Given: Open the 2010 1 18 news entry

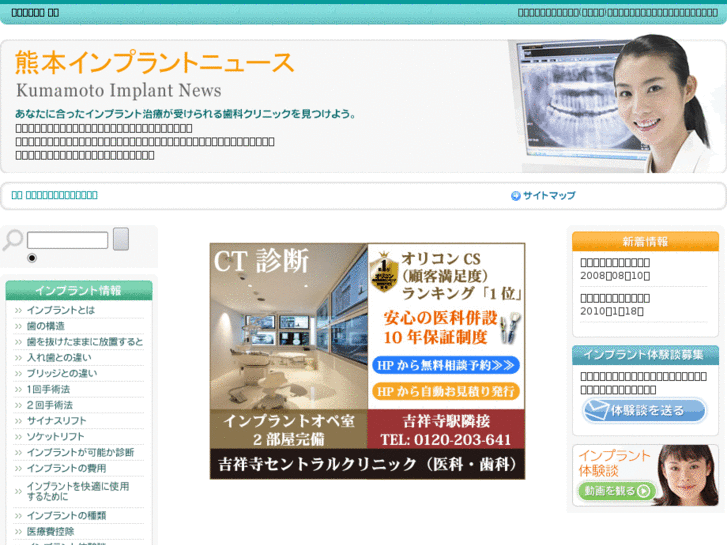Looking at the screenshot, I should [615, 304].
